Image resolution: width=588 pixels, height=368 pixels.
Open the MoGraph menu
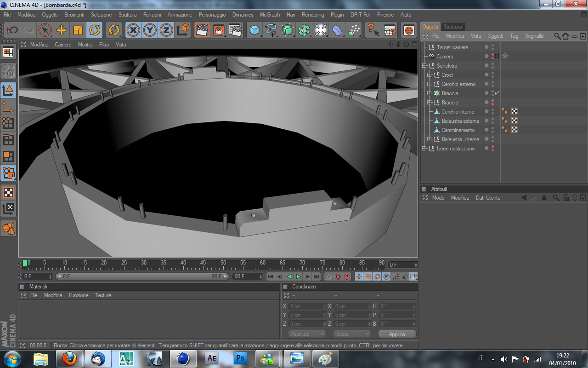[x=270, y=15]
